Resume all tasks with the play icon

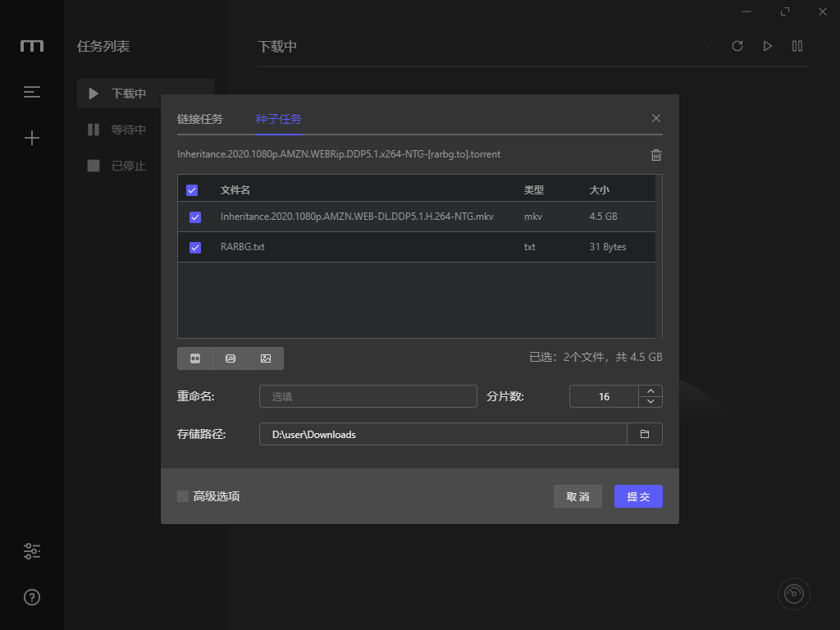pyautogui.click(x=767, y=46)
